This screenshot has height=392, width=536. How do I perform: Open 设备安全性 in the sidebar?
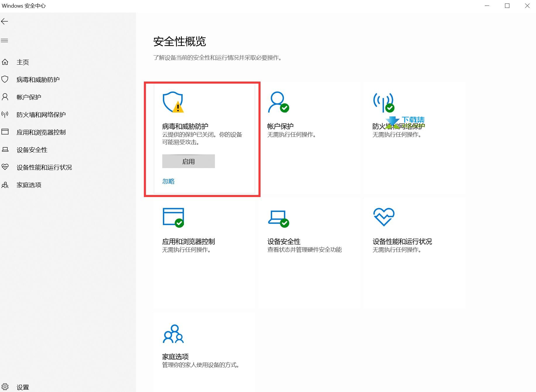click(x=32, y=150)
